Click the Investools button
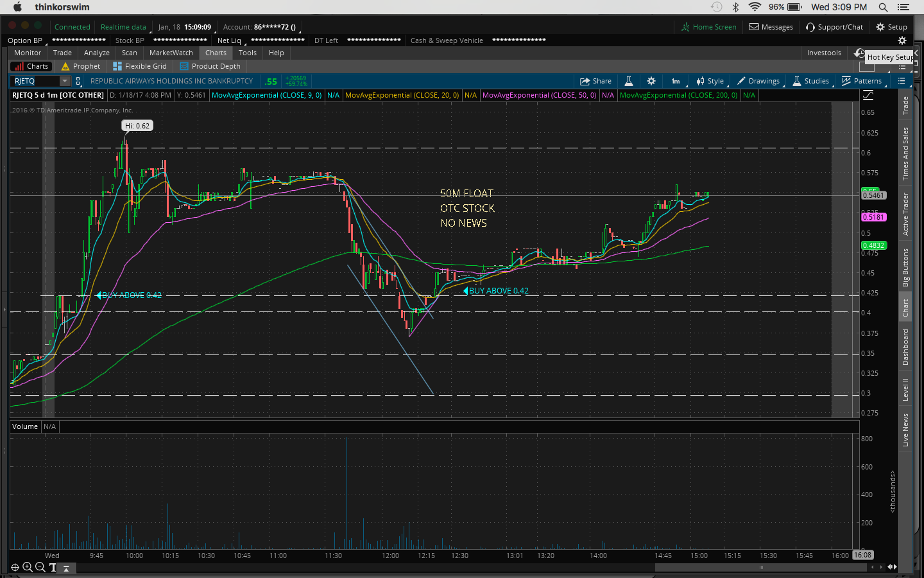The width and height of the screenshot is (924, 578). (824, 53)
